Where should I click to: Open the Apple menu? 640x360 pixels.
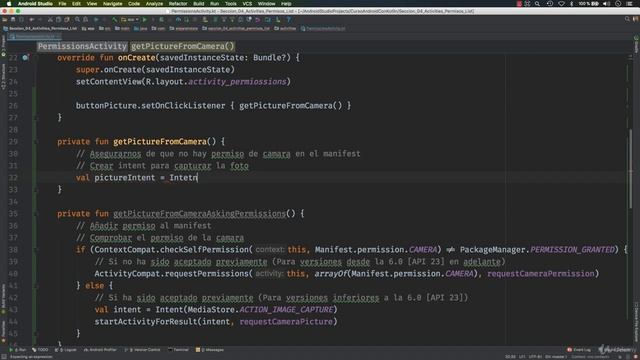9,3
